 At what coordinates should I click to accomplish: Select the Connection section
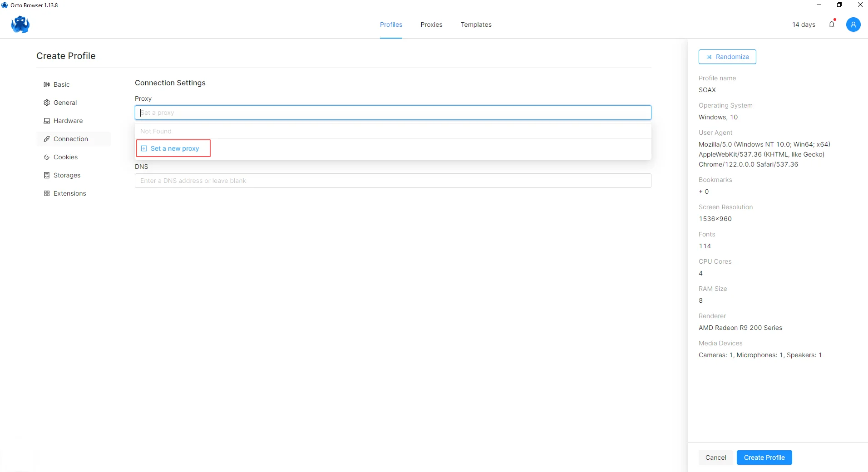70,139
